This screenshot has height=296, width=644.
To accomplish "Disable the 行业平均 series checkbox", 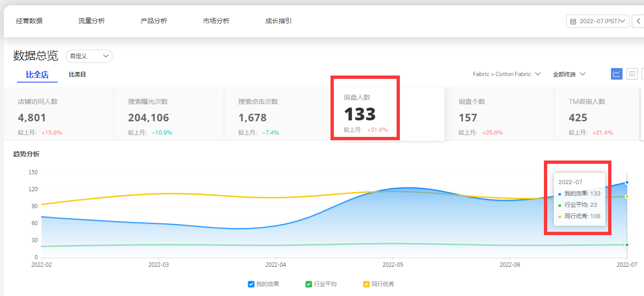I will (x=308, y=284).
